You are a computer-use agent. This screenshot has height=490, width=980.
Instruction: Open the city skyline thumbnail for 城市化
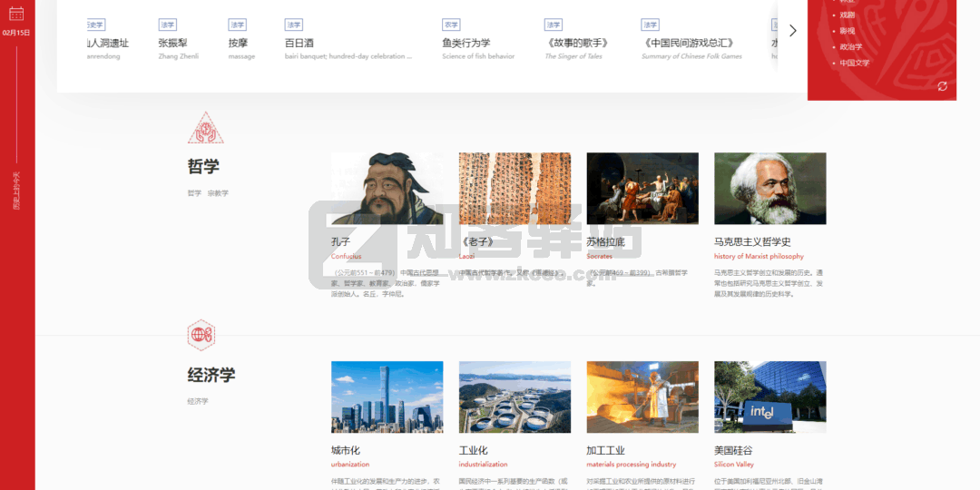pyautogui.click(x=387, y=397)
